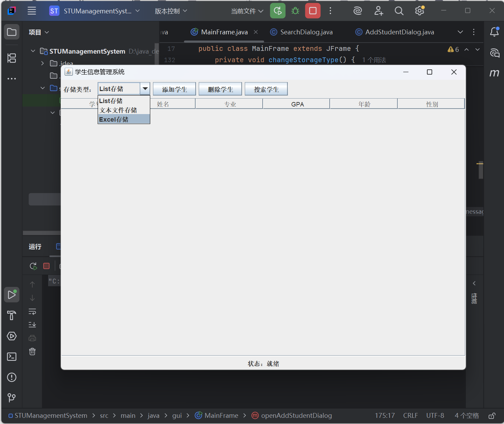Open the Problems tool window icon
504x424 pixels.
point(12,377)
